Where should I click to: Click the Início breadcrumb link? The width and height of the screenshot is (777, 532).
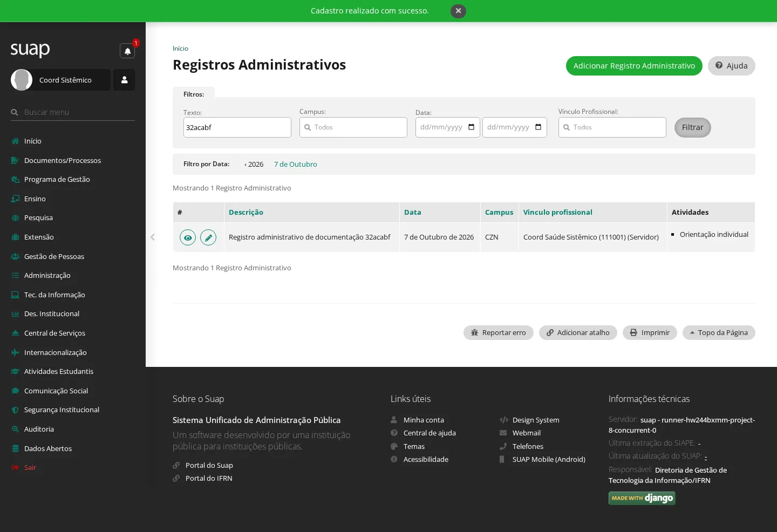pos(180,49)
